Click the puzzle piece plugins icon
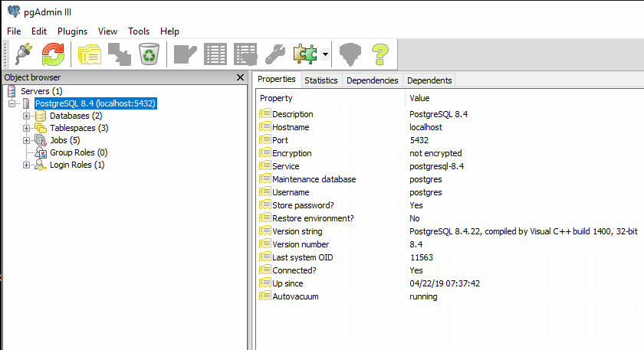The height and width of the screenshot is (350, 644). pyautogui.click(x=306, y=54)
